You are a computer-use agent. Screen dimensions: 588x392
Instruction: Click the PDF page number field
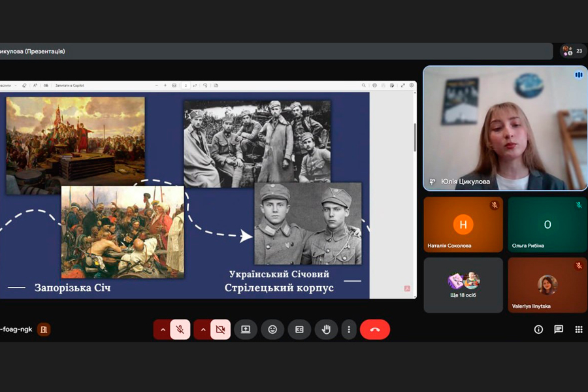pos(186,86)
